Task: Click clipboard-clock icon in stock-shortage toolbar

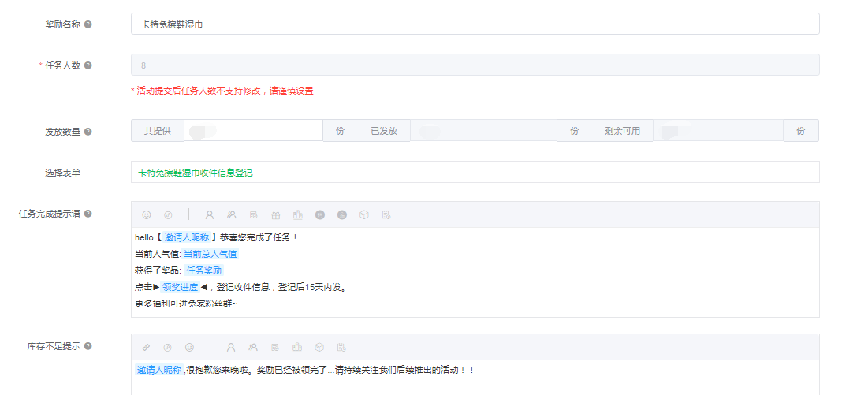Action: pos(341,348)
